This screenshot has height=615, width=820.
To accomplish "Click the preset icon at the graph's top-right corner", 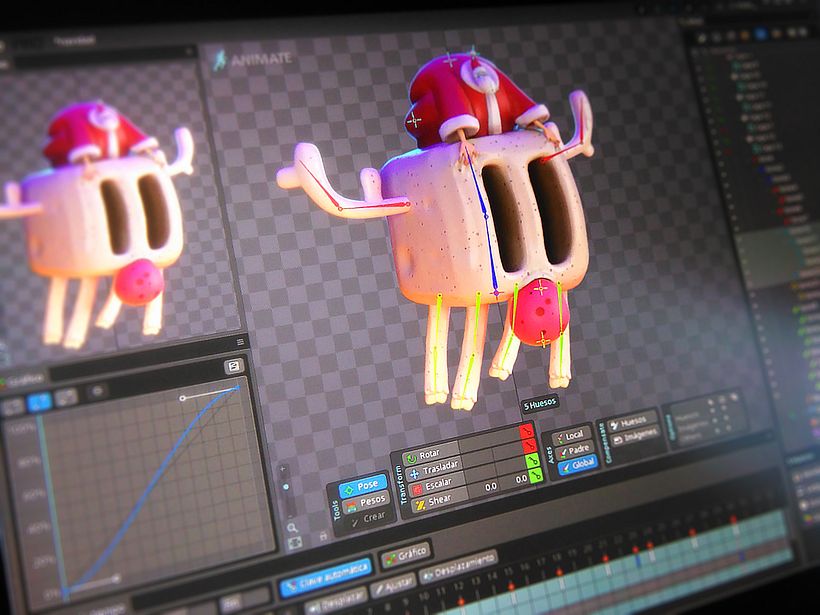I will (x=233, y=366).
